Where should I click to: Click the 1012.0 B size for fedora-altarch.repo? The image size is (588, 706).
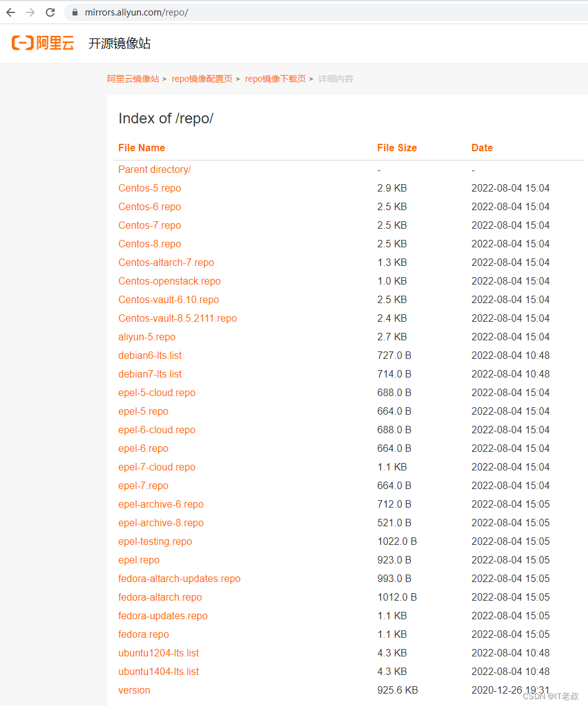[397, 598]
